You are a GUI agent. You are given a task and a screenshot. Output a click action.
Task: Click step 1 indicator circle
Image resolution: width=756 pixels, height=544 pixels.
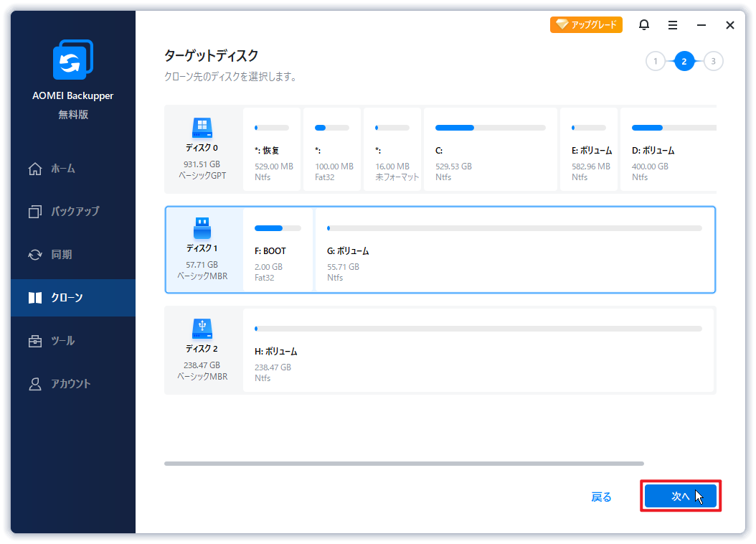(655, 62)
